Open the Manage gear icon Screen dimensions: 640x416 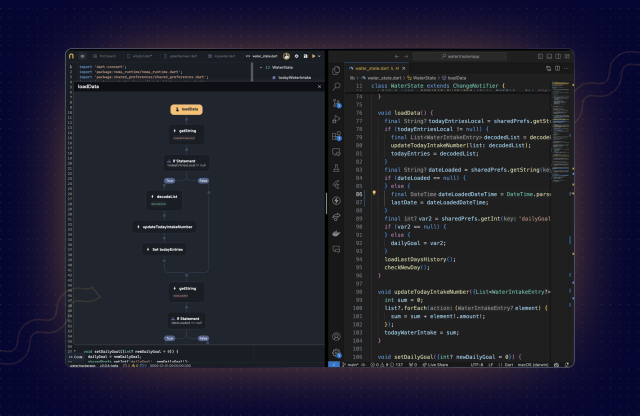(336, 353)
